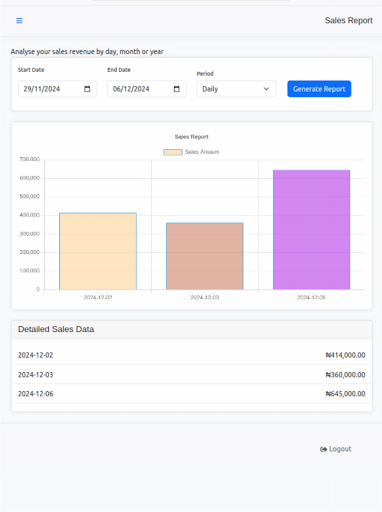Click the ₦645,000.00 amount
Viewport: 382px width, 512px height.
345,394
